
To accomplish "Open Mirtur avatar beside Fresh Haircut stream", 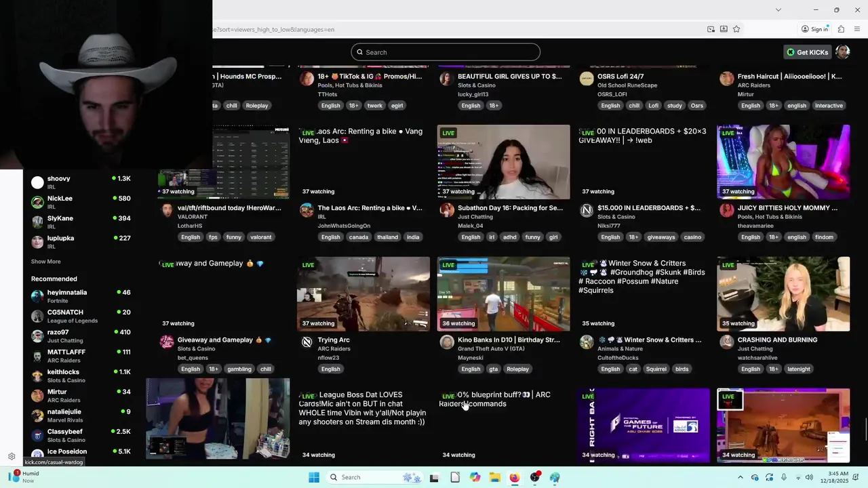I will point(727,79).
